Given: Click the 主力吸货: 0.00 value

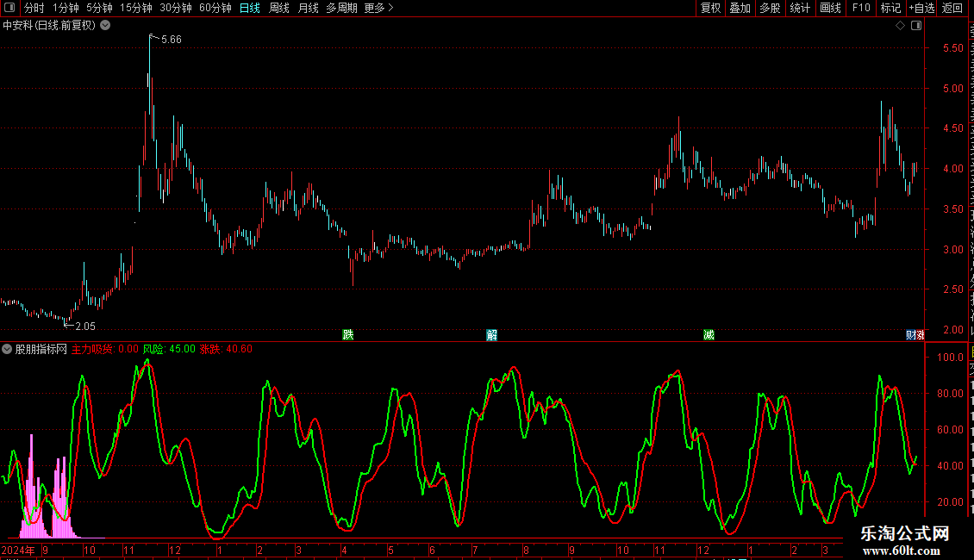Looking at the screenshot, I should click(x=105, y=349).
